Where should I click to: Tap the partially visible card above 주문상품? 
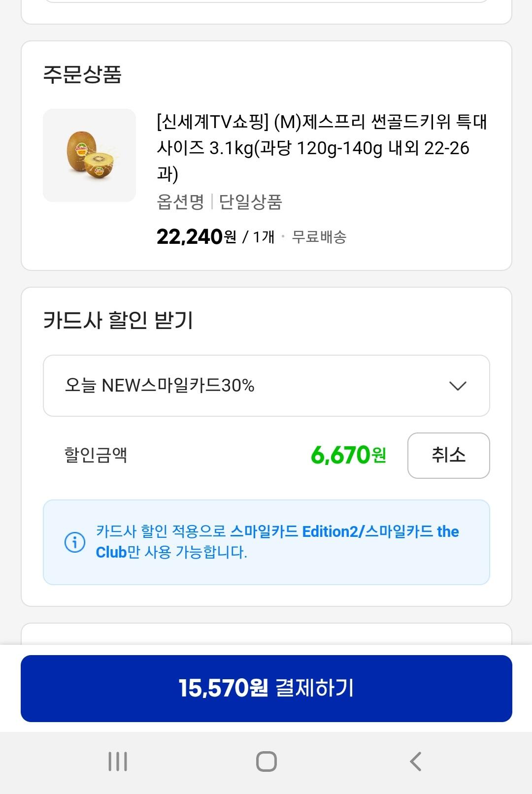[x=266, y=12]
